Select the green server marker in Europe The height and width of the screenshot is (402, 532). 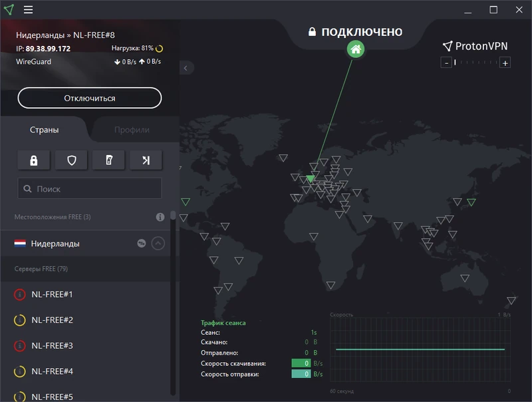[310, 178]
